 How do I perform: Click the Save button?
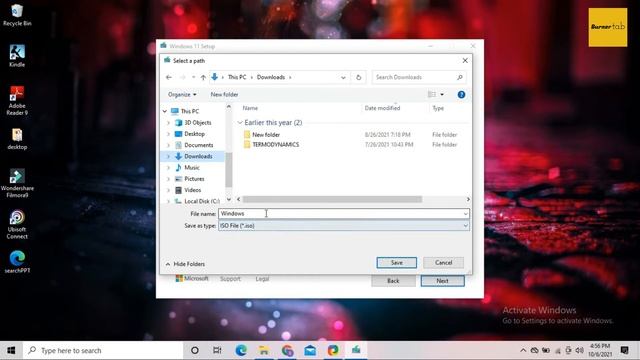[x=397, y=263]
